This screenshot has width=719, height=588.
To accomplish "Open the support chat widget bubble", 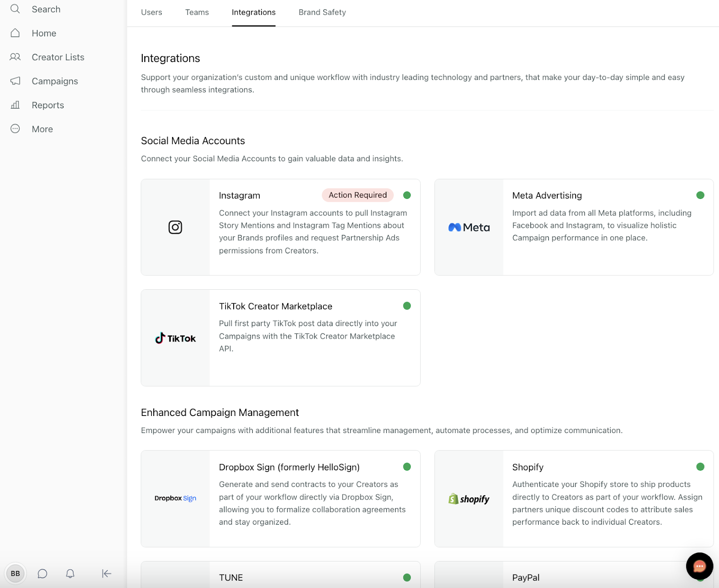I will coord(699,566).
